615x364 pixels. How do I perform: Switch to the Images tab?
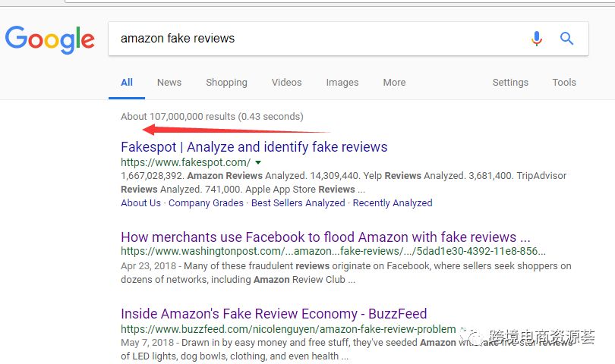[342, 83]
